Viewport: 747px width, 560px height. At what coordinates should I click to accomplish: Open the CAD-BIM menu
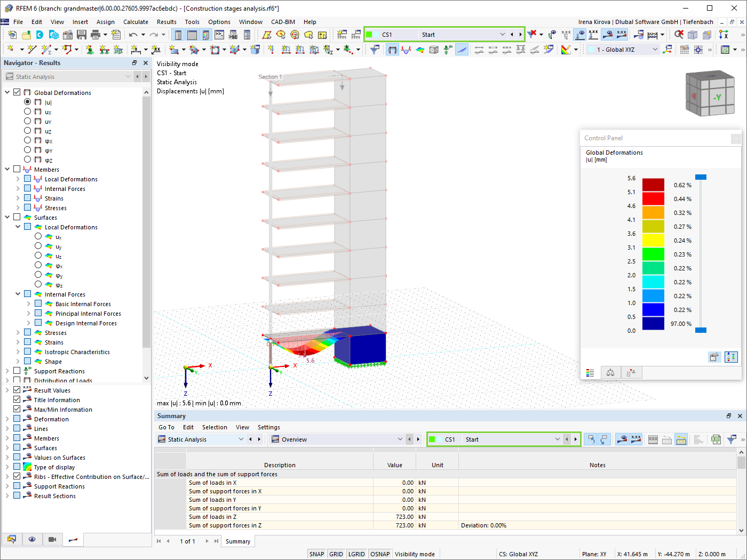[x=283, y=22]
